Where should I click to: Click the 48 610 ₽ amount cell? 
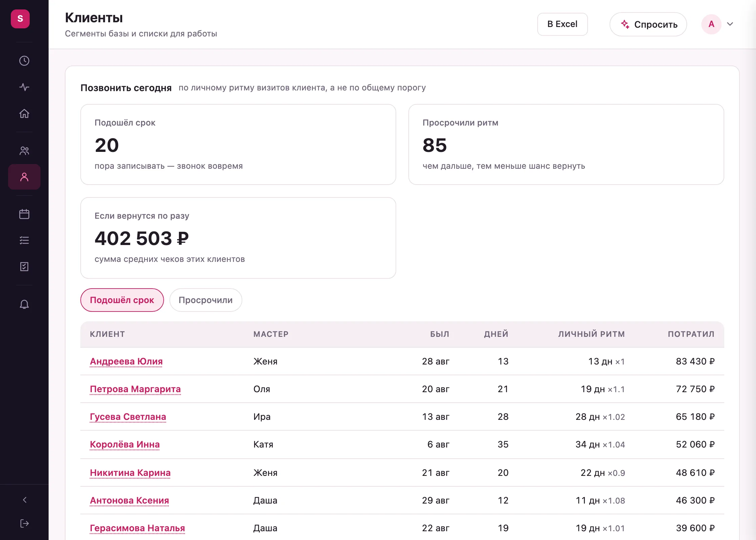tap(695, 473)
